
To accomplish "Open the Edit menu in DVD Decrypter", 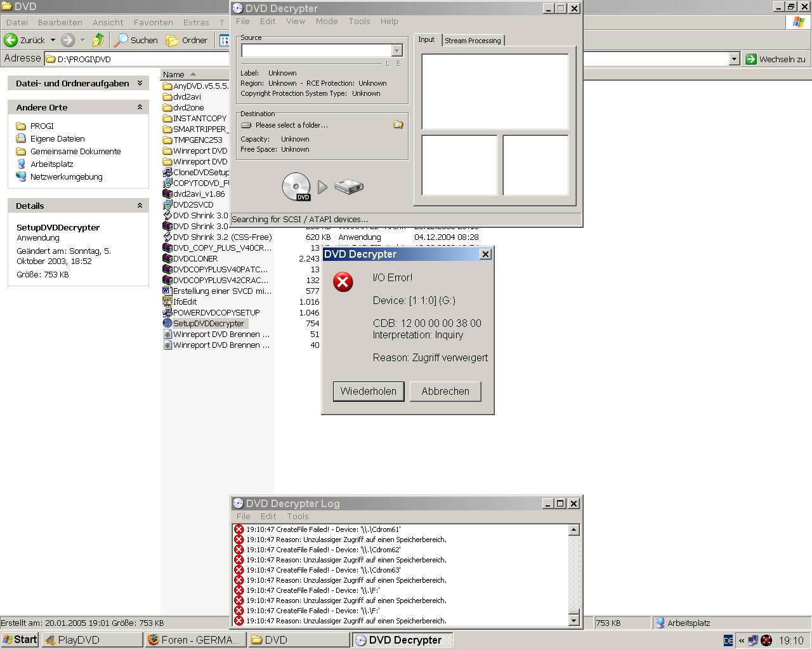I will (x=268, y=21).
